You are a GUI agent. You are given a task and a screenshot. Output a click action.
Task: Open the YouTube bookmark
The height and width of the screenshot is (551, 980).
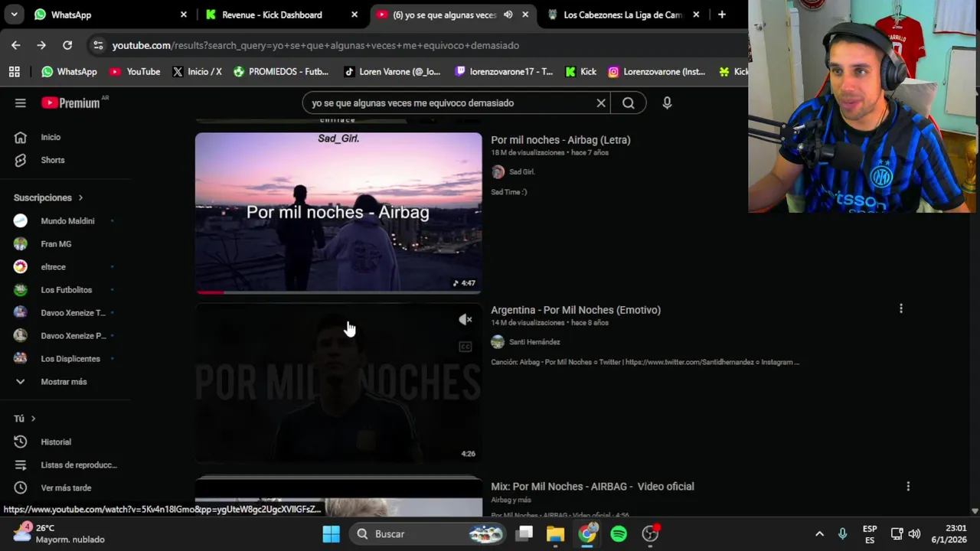pyautogui.click(x=135, y=71)
